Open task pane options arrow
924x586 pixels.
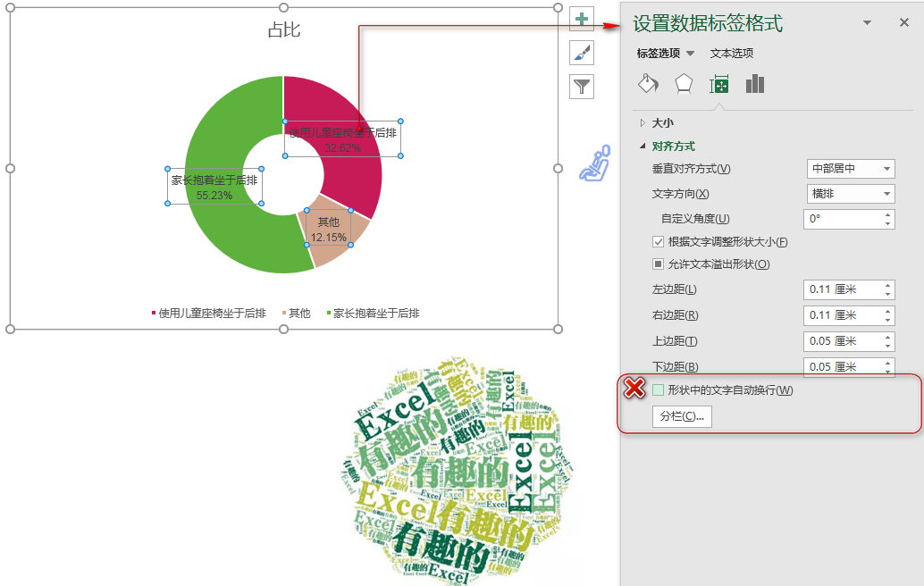pyautogui.click(x=867, y=22)
